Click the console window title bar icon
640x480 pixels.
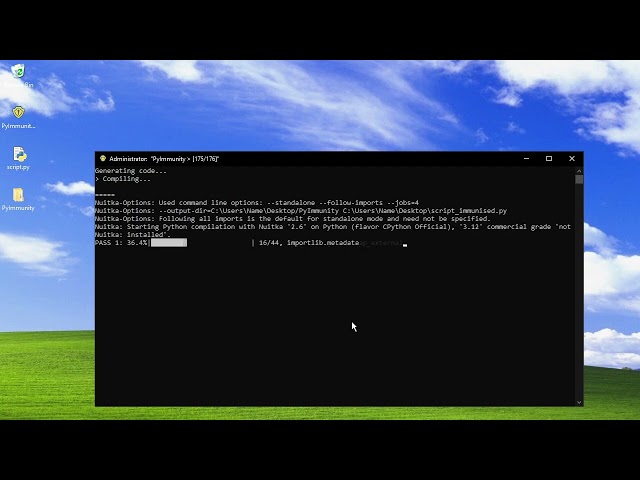coord(102,158)
